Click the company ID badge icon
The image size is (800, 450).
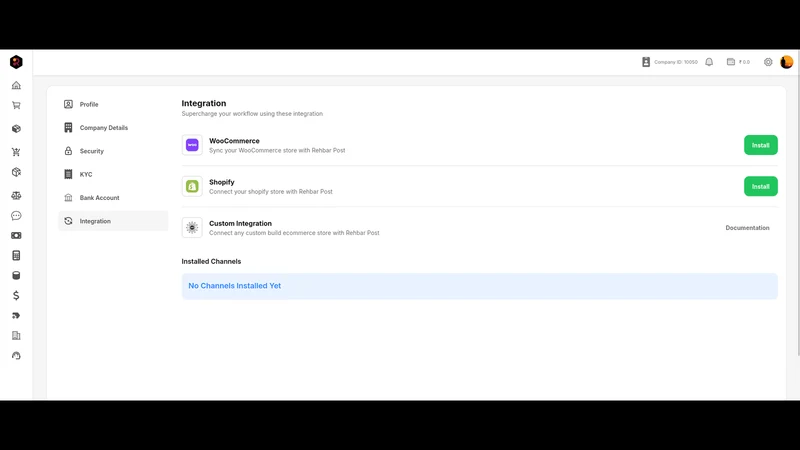tap(646, 62)
